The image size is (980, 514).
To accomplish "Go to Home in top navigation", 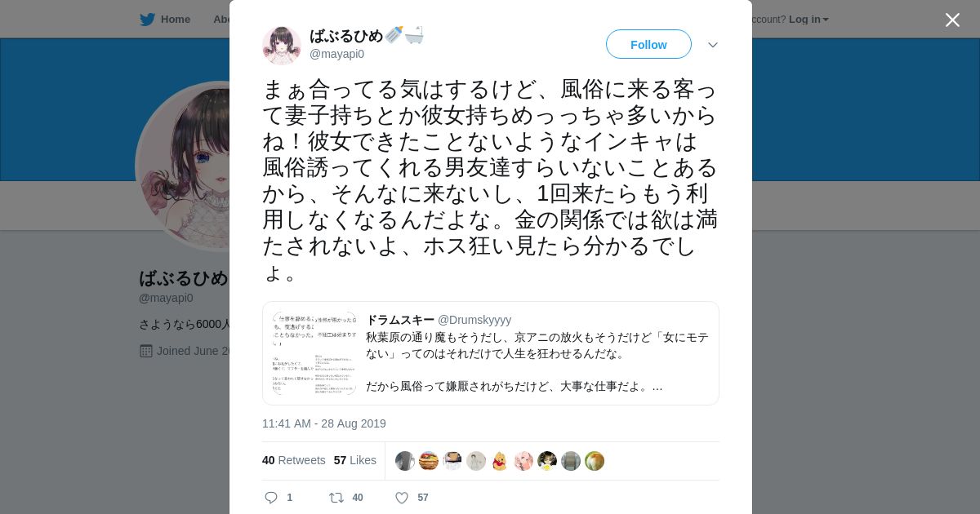I will tap(176, 20).
